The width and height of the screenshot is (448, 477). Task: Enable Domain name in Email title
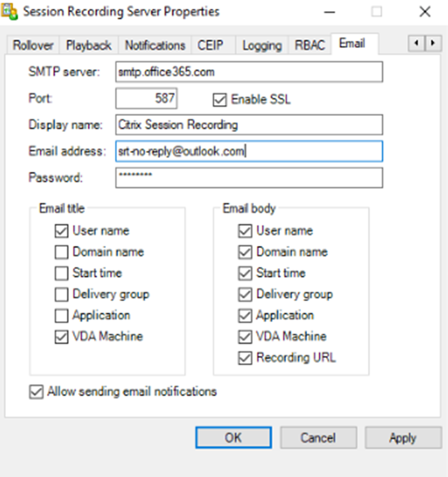tap(61, 252)
